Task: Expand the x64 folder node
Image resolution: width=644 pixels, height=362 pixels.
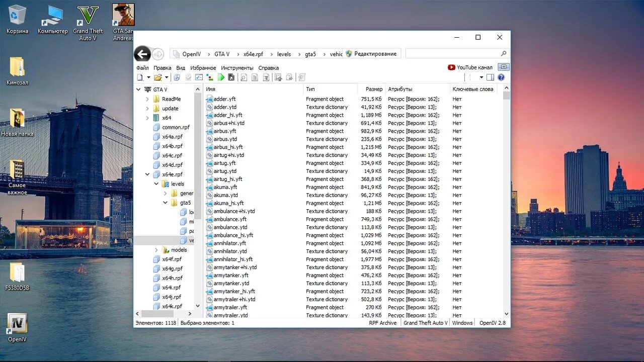Action: click(147, 118)
